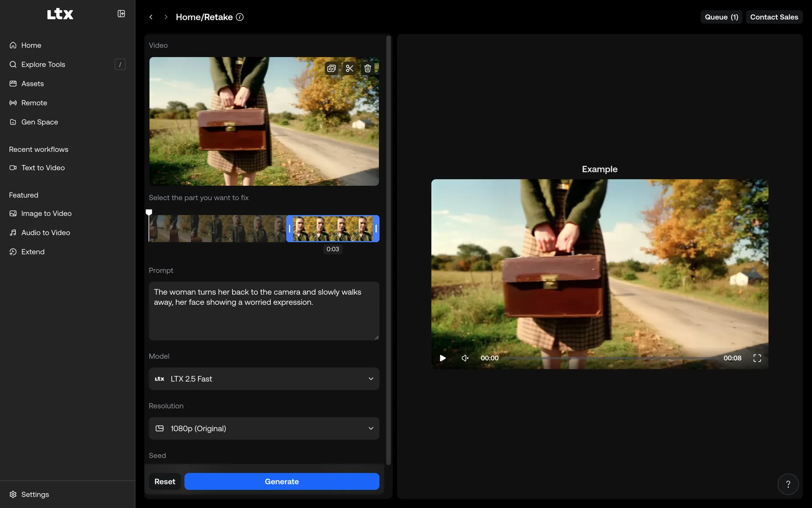This screenshot has width=812, height=508.
Task: Open Image to Video tool
Action: (x=68, y=213)
